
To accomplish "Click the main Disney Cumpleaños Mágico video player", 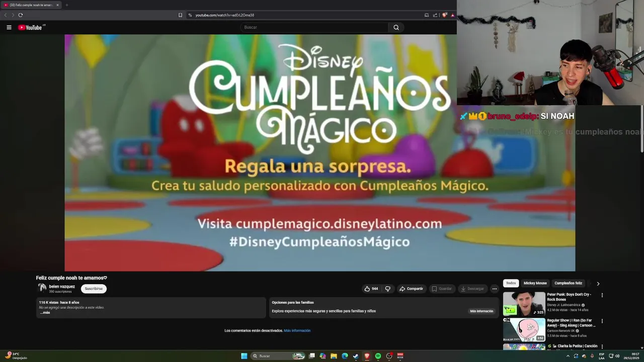I will click(319, 153).
